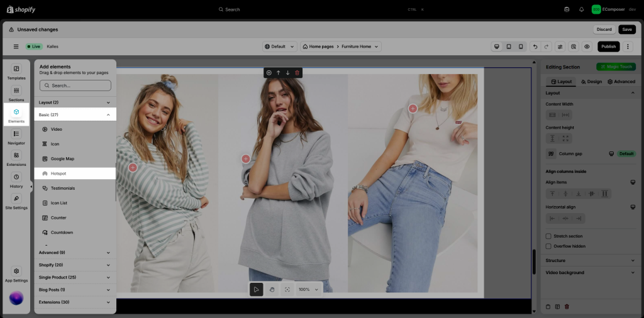Switch to the Design tab

[x=591, y=82]
